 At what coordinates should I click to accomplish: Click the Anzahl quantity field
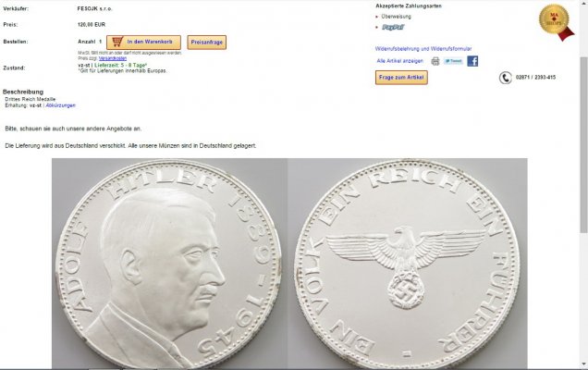point(100,42)
